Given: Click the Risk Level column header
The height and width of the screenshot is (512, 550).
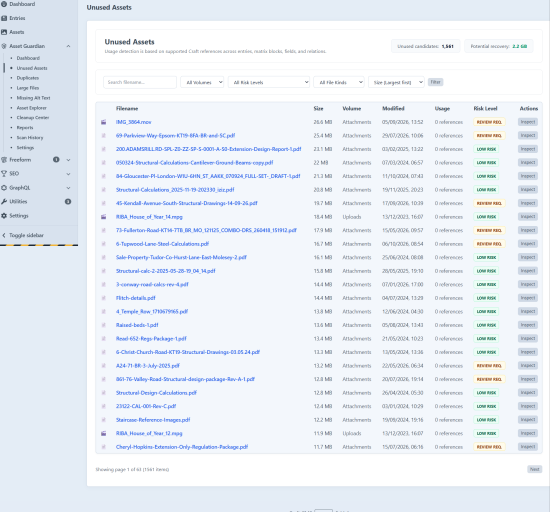Looking at the screenshot, I should 485,109.
